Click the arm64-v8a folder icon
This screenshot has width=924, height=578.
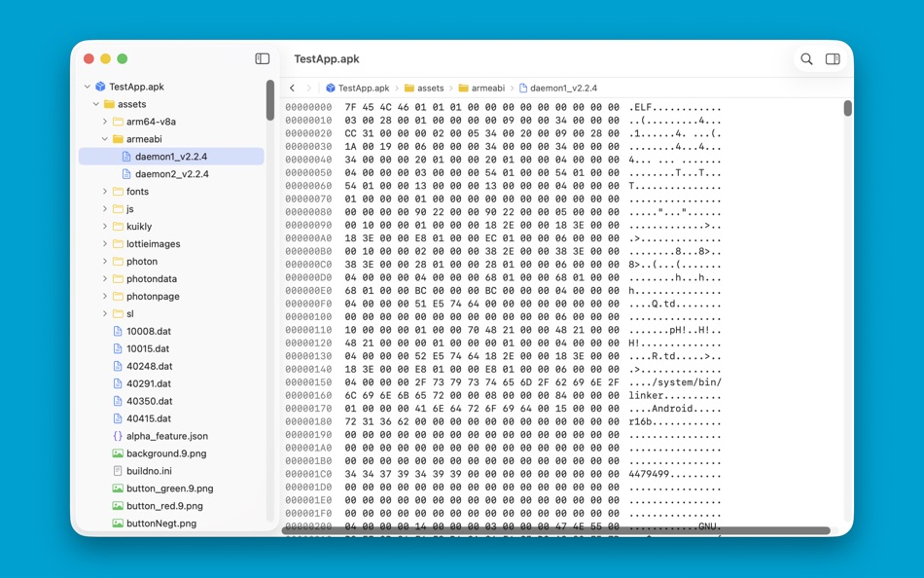118,122
